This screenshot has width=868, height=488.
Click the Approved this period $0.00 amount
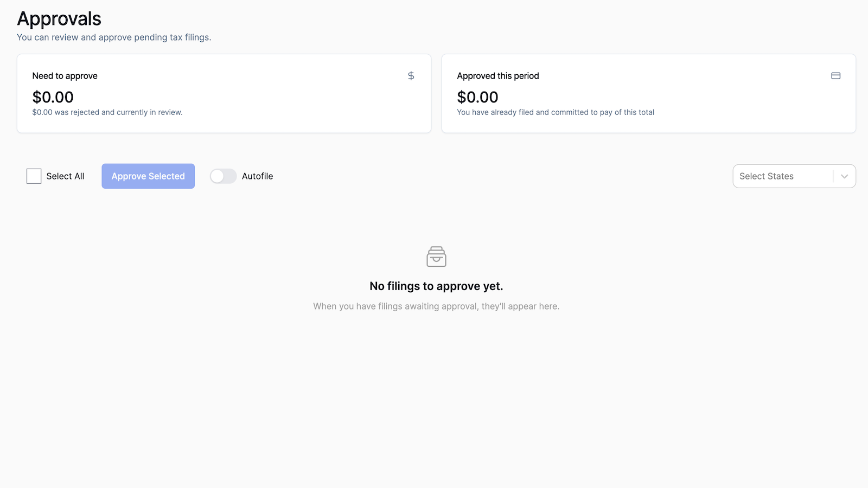[477, 97]
